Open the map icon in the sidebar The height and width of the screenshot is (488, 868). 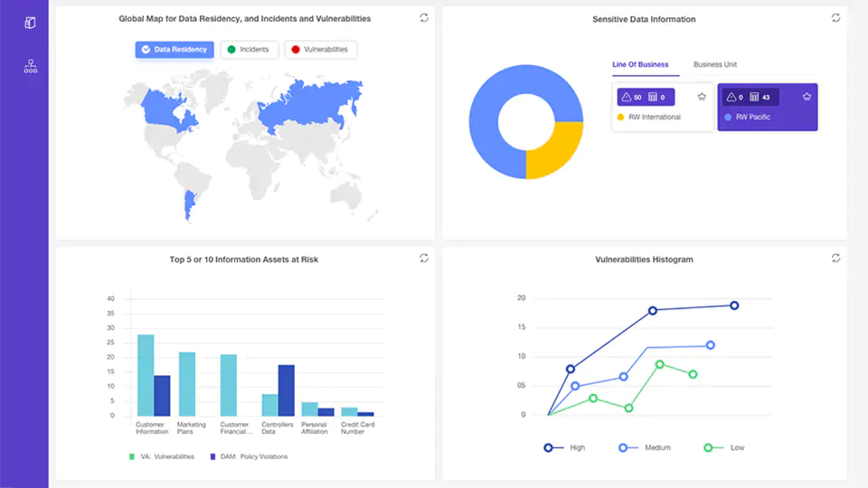pos(31,23)
